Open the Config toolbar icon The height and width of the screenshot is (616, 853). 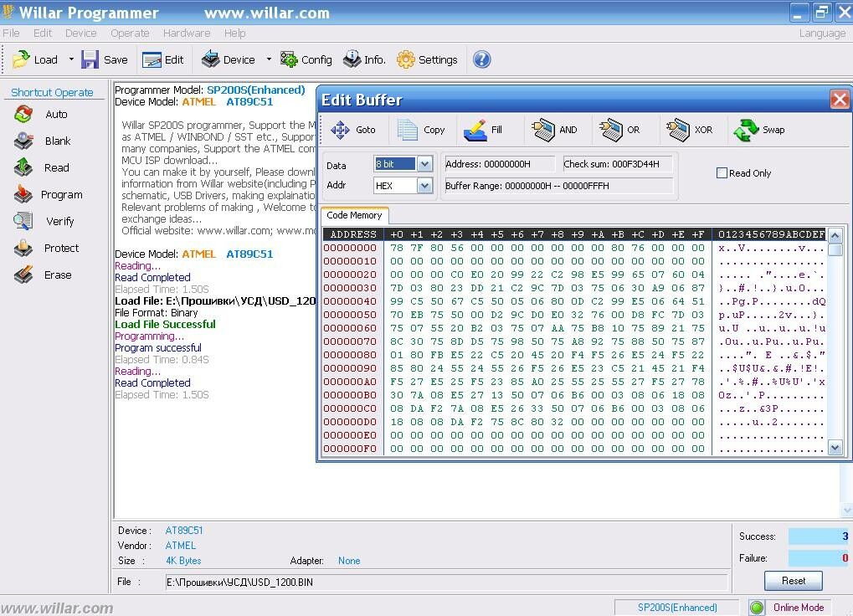[x=290, y=59]
